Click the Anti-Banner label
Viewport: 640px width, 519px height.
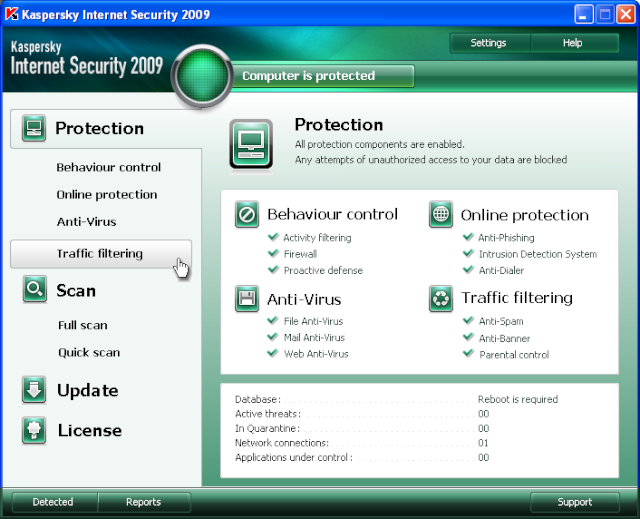coord(504,338)
